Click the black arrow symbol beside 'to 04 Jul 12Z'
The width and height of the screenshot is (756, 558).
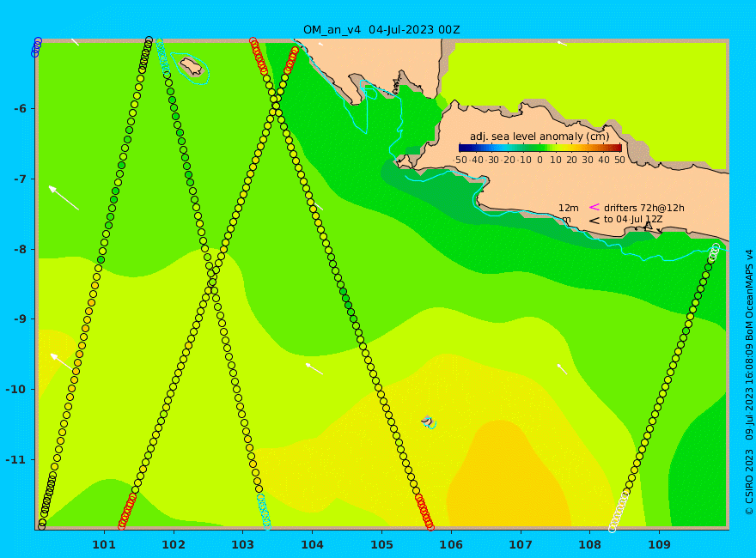pos(594,221)
